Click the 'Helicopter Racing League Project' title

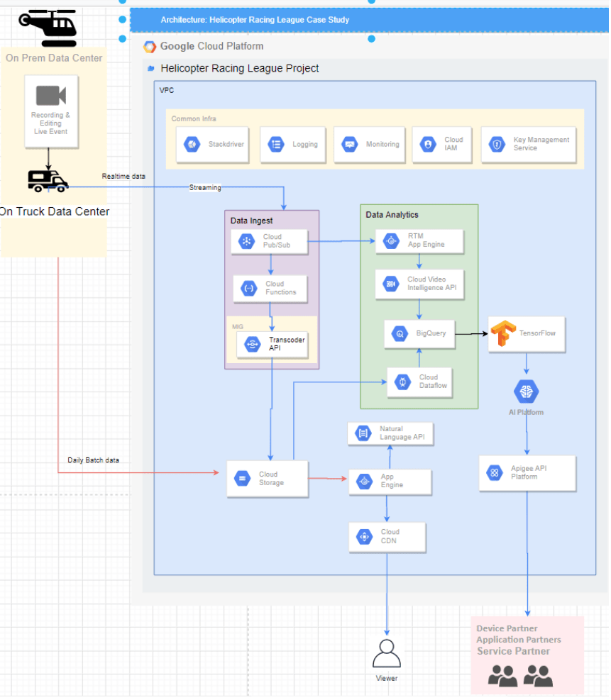[240, 68]
